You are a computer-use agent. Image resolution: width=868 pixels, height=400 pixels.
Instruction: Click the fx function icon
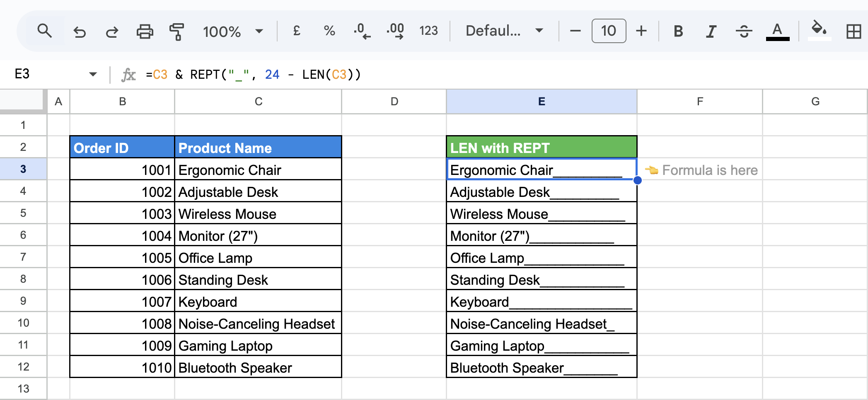tap(128, 75)
